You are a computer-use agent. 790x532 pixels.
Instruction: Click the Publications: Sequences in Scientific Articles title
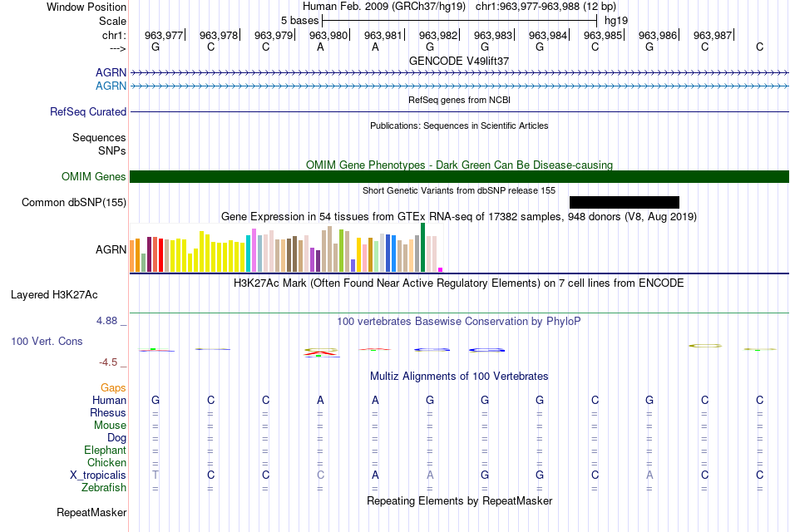pos(459,126)
